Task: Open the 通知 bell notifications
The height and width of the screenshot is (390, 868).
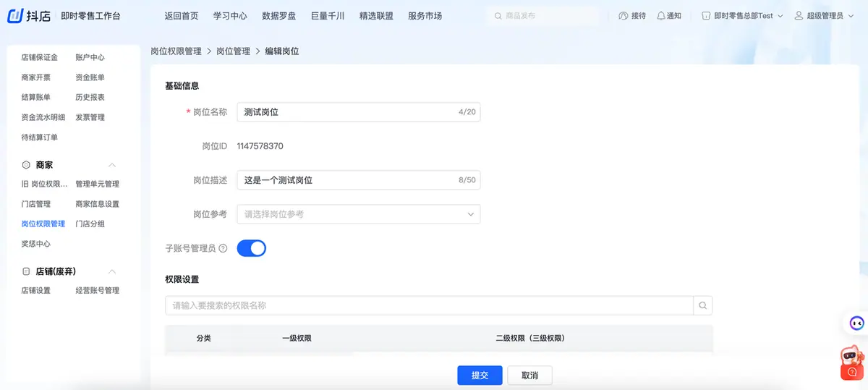Action: coord(660,16)
